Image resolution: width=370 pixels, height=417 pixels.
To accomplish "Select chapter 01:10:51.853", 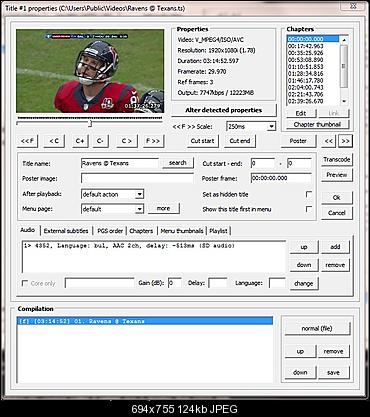I will (313, 67).
